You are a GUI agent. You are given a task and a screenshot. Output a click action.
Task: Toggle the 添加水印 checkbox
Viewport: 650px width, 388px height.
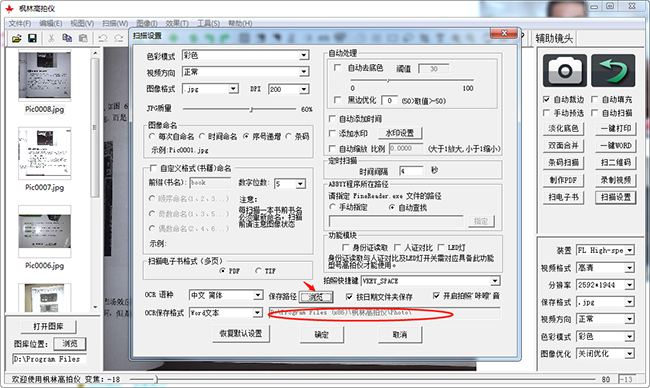coord(332,133)
